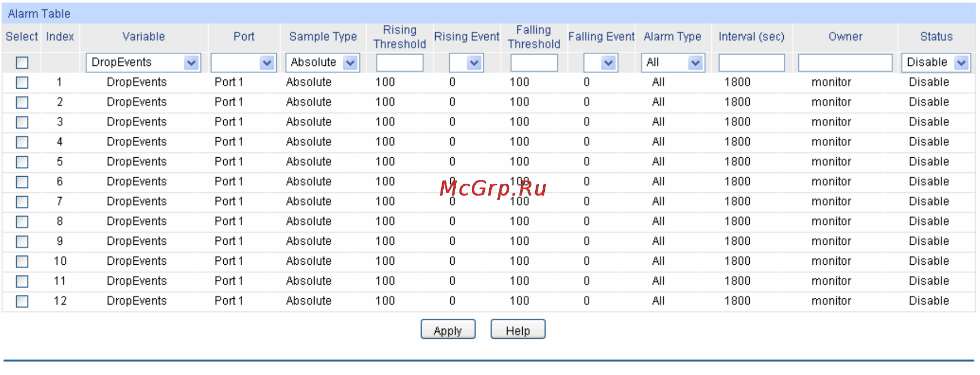Image resolution: width=980 pixels, height=375 pixels.
Task: Select the checkbox for alarm index 3
Action: click(x=22, y=122)
